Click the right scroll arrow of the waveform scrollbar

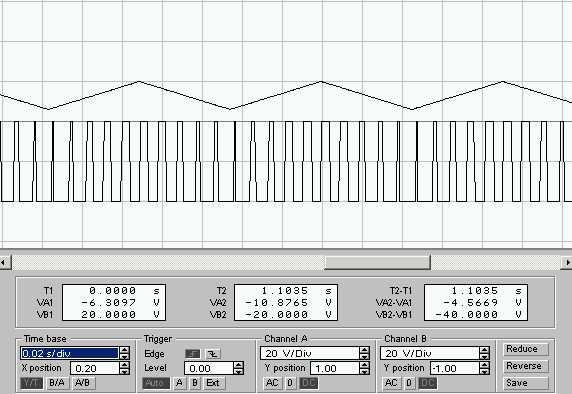tap(567, 262)
